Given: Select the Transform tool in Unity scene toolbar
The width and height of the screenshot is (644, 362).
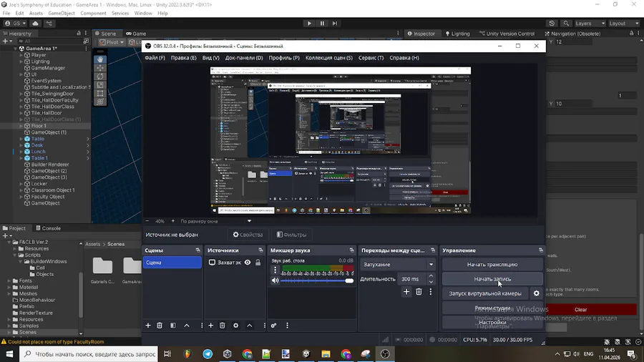Looking at the screenshot, I should click(x=100, y=102).
